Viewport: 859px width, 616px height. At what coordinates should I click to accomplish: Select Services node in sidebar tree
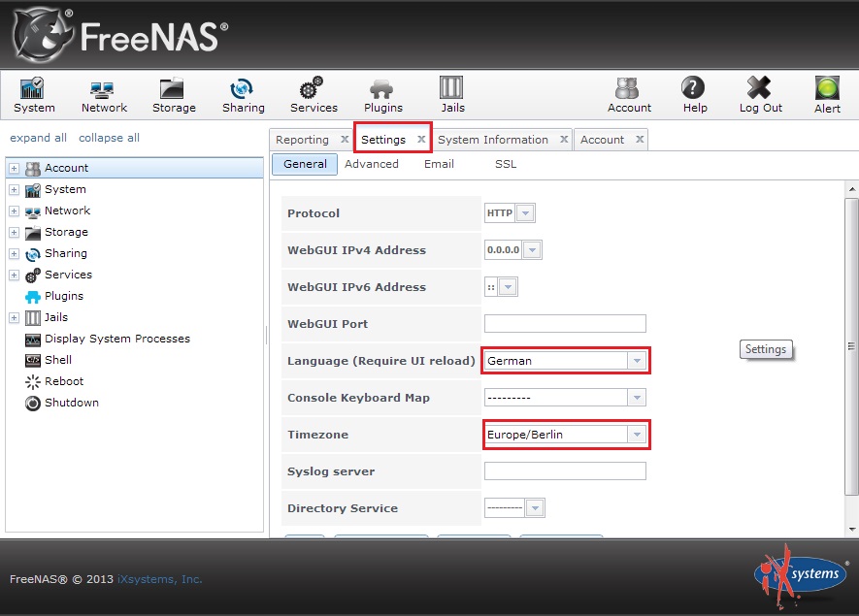(x=69, y=275)
